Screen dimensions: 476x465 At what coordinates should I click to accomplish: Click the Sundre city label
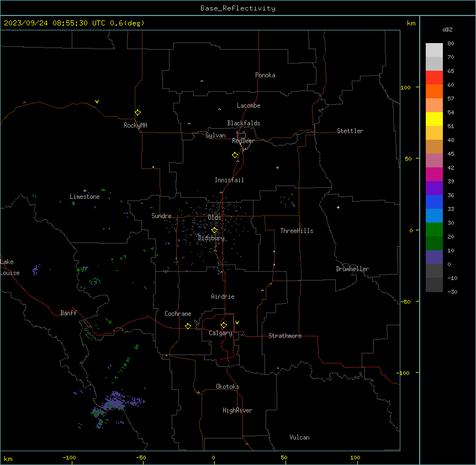coord(161,216)
